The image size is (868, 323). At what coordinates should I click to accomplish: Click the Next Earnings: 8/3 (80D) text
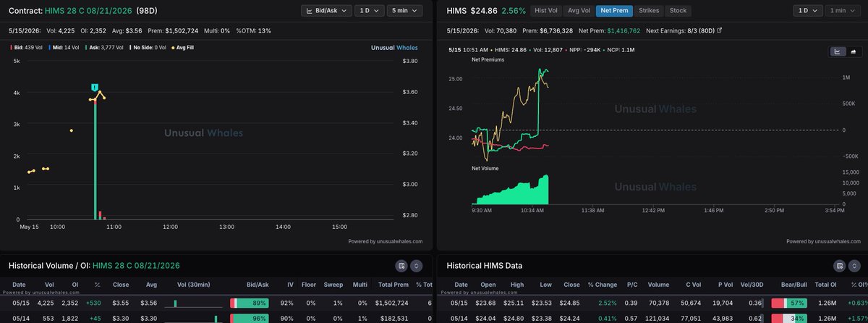[678, 31]
